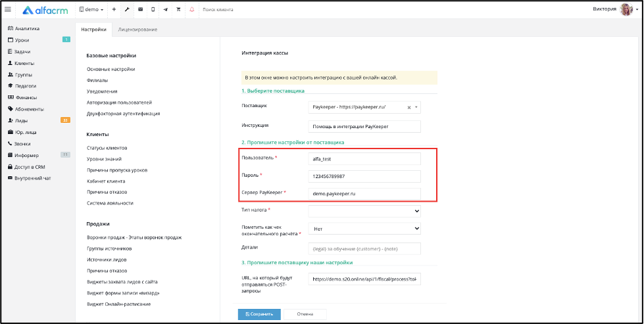The height and width of the screenshot is (324, 644).
Task: Click the mobile phone icon in top bar
Action: point(153,9)
